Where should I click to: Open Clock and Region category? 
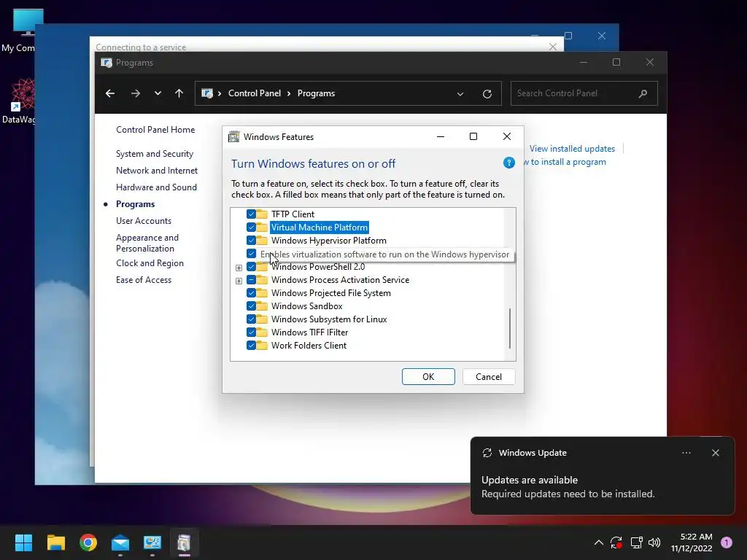click(x=150, y=263)
